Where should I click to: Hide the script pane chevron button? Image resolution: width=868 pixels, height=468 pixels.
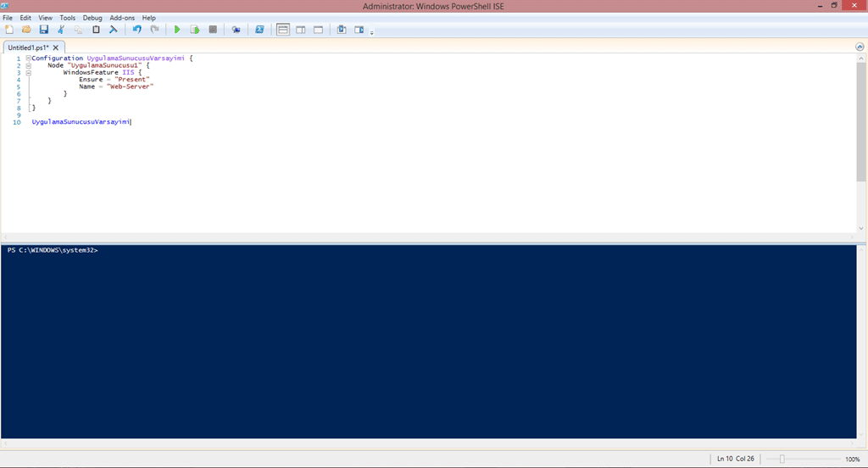click(x=860, y=47)
